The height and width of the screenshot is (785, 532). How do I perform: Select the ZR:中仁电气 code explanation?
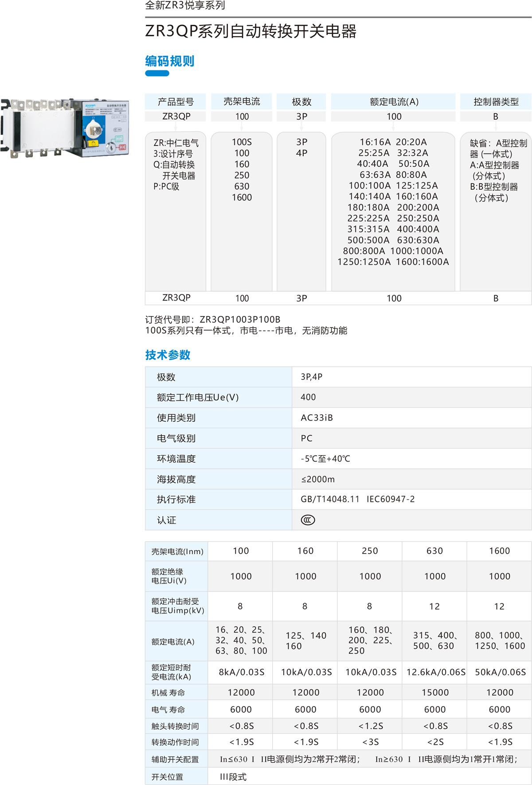176,143
